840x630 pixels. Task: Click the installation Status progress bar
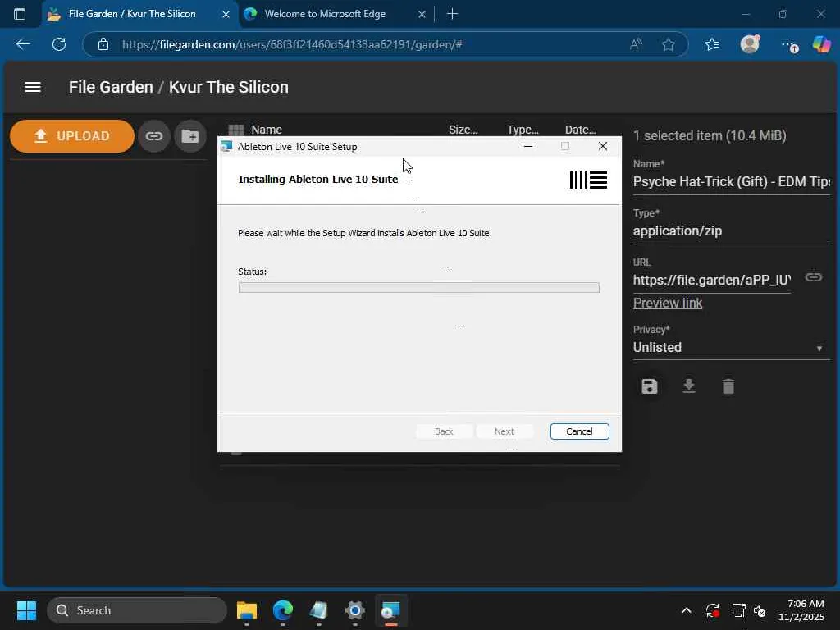(419, 288)
